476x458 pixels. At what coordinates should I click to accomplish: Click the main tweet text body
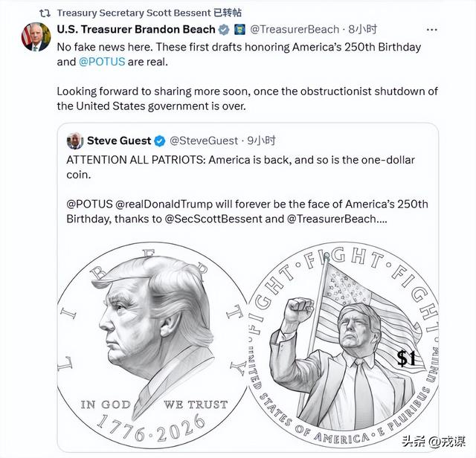click(248, 77)
